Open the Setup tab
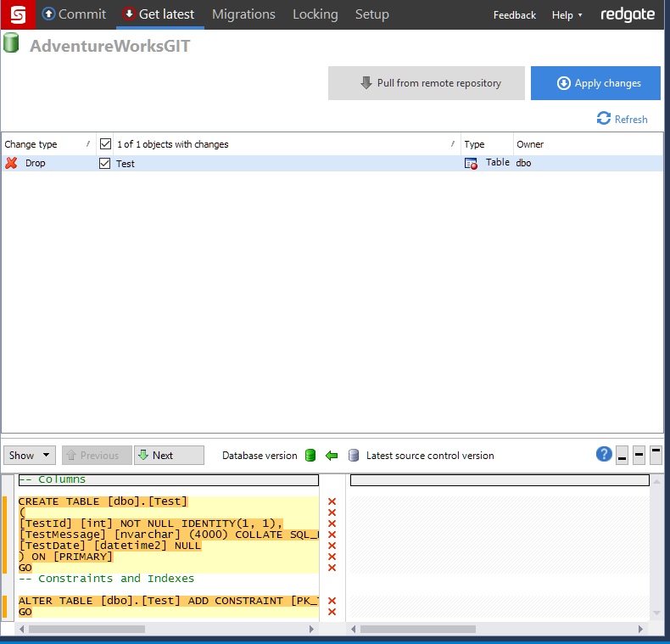 [372, 14]
